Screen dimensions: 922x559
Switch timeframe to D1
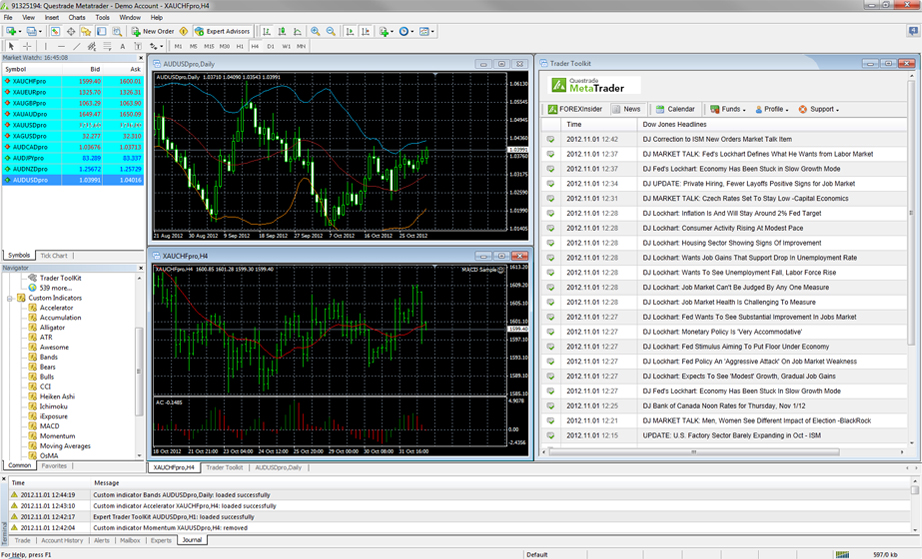point(270,46)
